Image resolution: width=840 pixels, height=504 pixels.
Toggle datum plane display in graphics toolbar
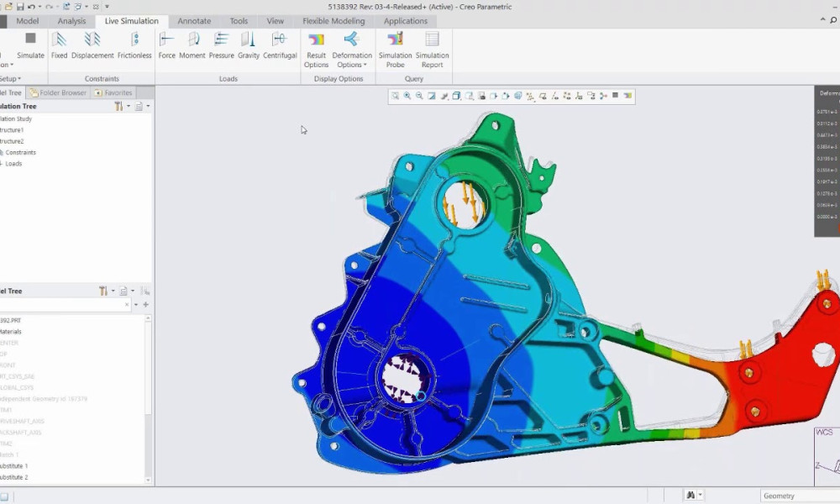pyautogui.click(x=543, y=96)
